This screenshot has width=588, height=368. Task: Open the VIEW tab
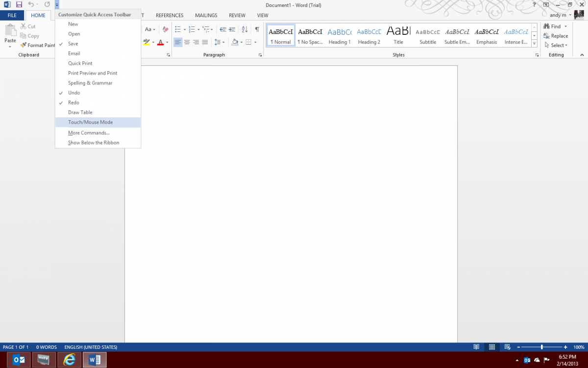(263, 15)
